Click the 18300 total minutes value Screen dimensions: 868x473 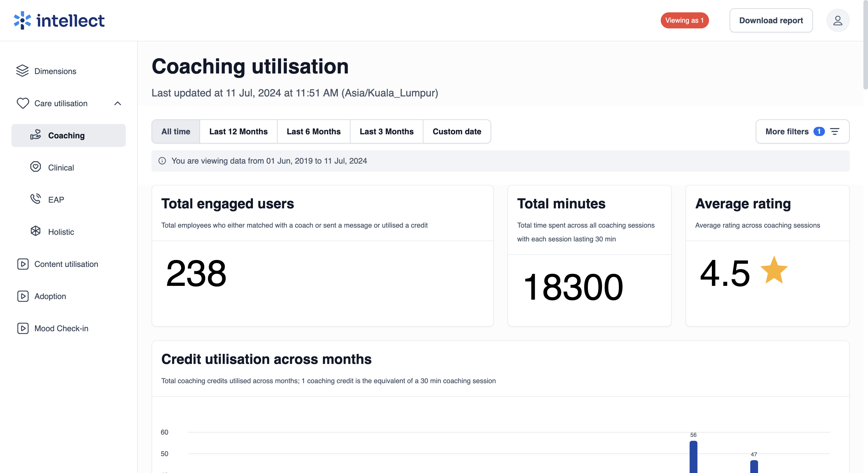(573, 287)
